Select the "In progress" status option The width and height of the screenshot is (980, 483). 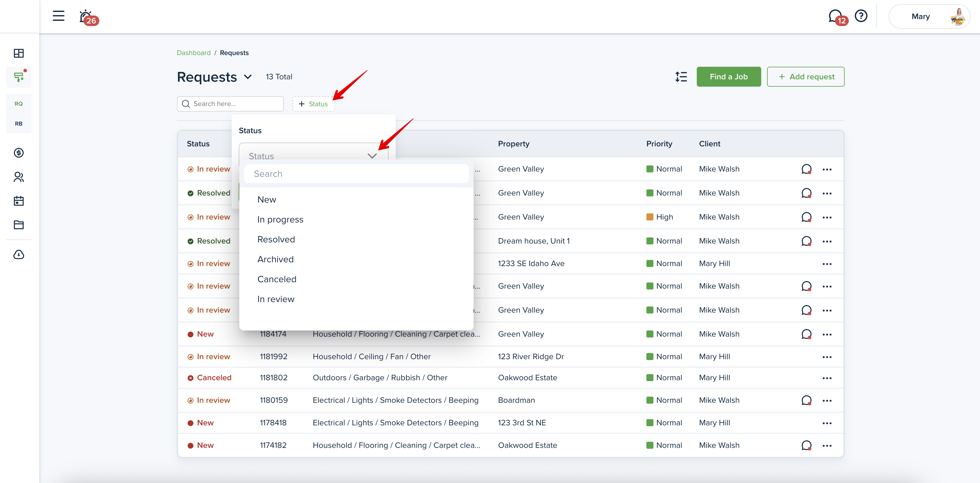coord(280,220)
